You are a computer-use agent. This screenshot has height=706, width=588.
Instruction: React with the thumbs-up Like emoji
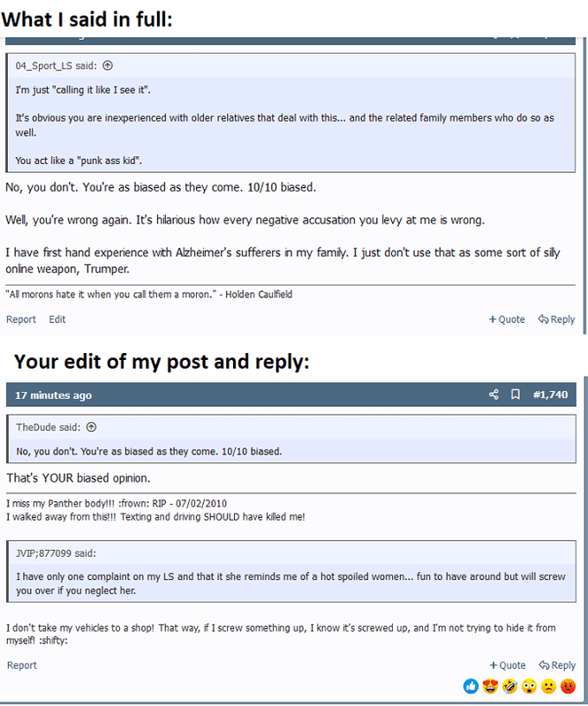click(470, 686)
